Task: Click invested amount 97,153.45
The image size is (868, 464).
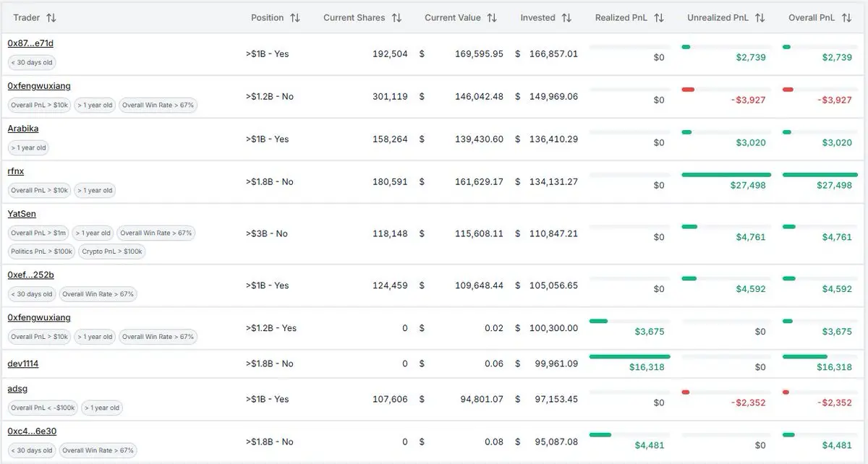Action: click(x=556, y=399)
